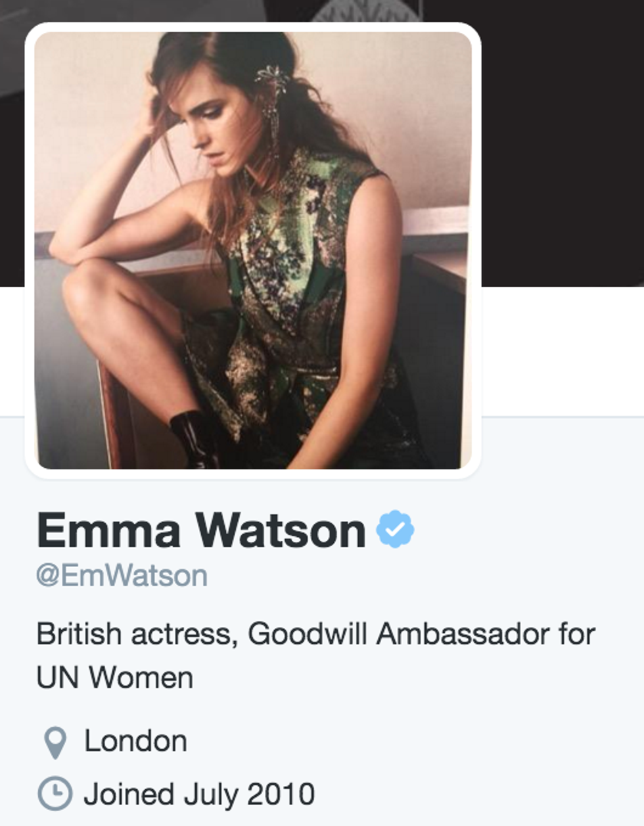
Task: Click the clock icon beside Joined July 2010
Action: click(55, 793)
